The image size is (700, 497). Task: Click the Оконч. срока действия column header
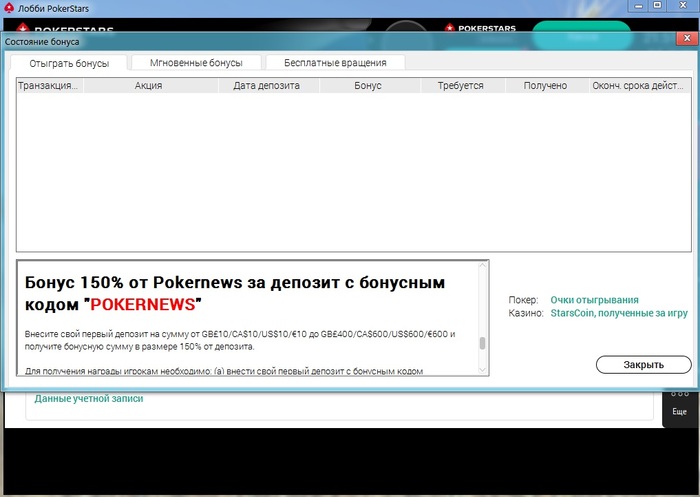(638, 85)
